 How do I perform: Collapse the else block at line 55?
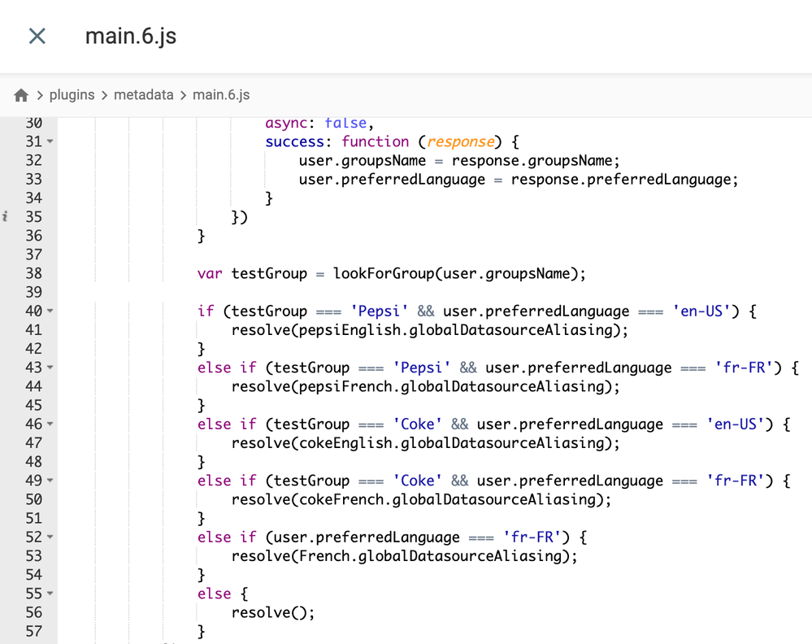tap(50, 594)
